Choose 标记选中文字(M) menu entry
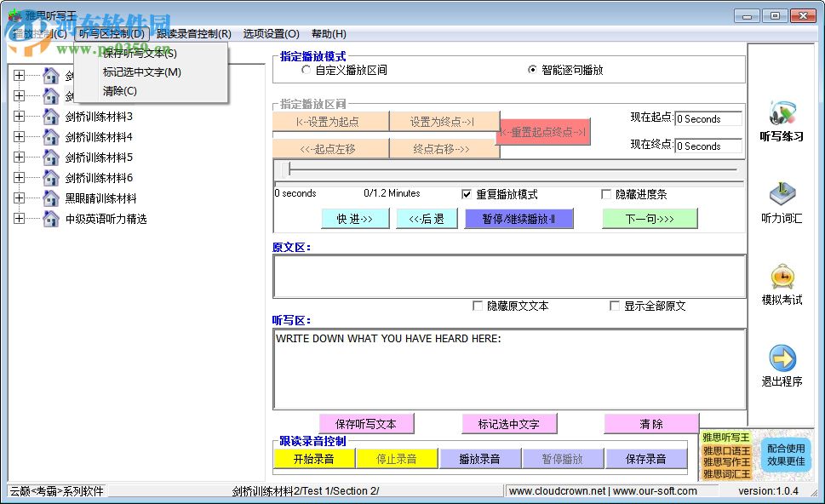The width and height of the screenshot is (825, 504). click(151, 72)
